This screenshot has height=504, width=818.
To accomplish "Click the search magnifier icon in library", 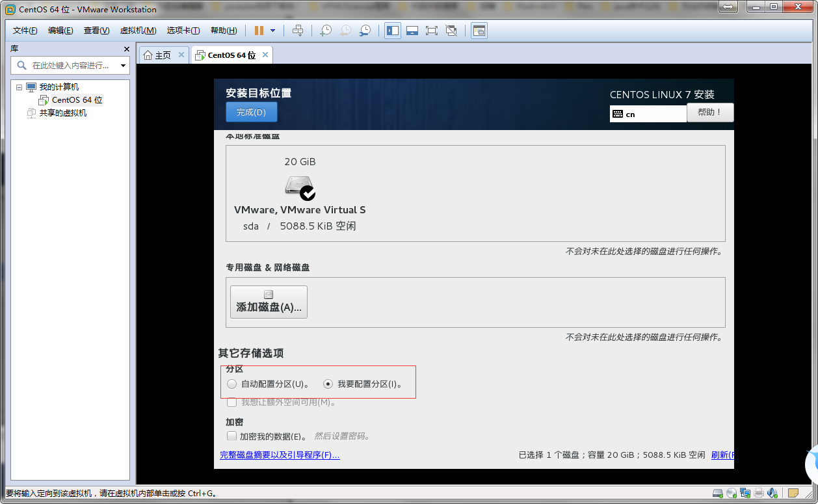I will [x=21, y=65].
